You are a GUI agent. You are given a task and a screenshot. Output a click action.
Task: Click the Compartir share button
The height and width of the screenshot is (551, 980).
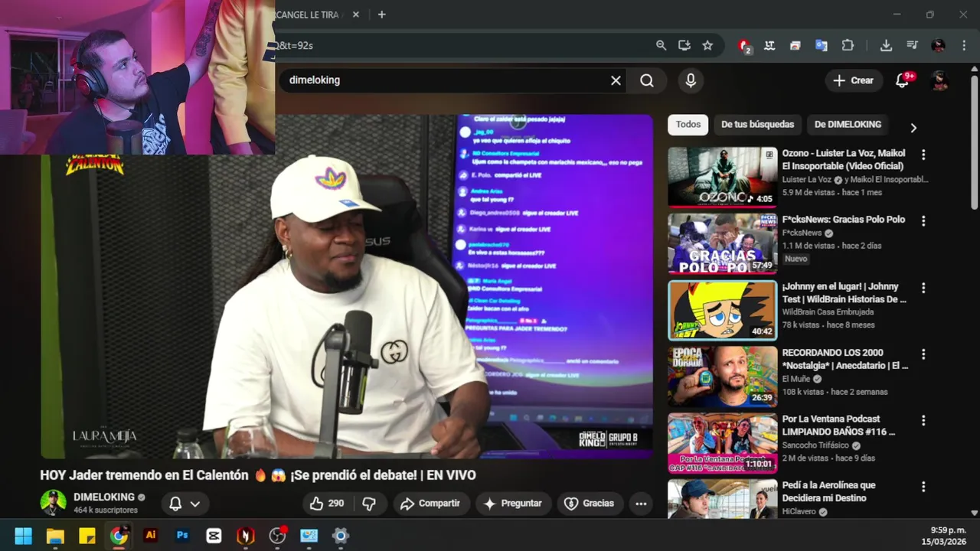click(431, 504)
